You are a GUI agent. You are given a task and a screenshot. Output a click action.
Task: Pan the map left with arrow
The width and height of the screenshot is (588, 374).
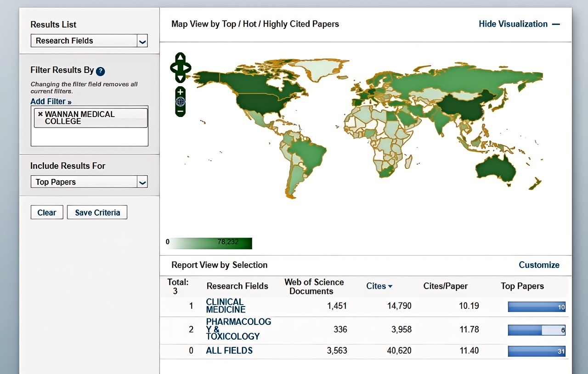[174, 68]
